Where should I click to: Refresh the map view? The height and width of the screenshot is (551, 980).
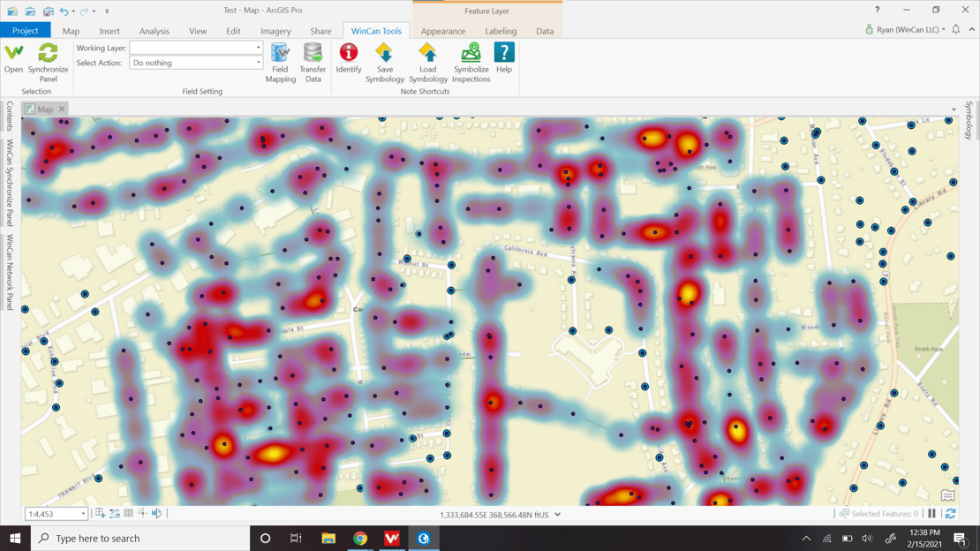(950, 514)
